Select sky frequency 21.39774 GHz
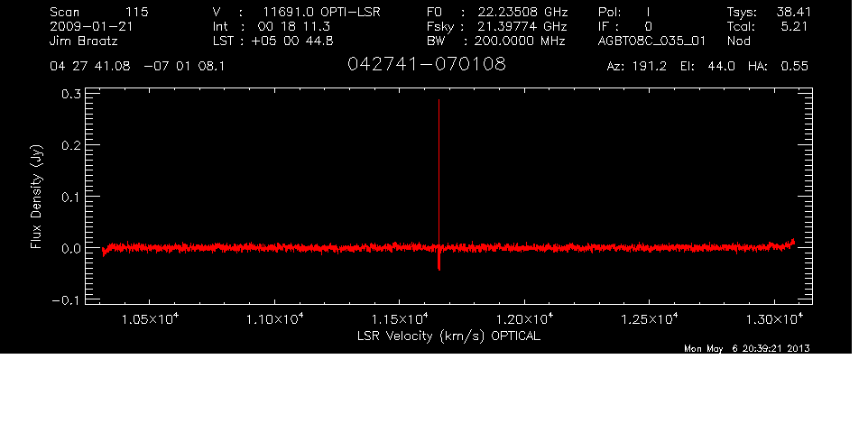868x442 pixels. click(522, 26)
